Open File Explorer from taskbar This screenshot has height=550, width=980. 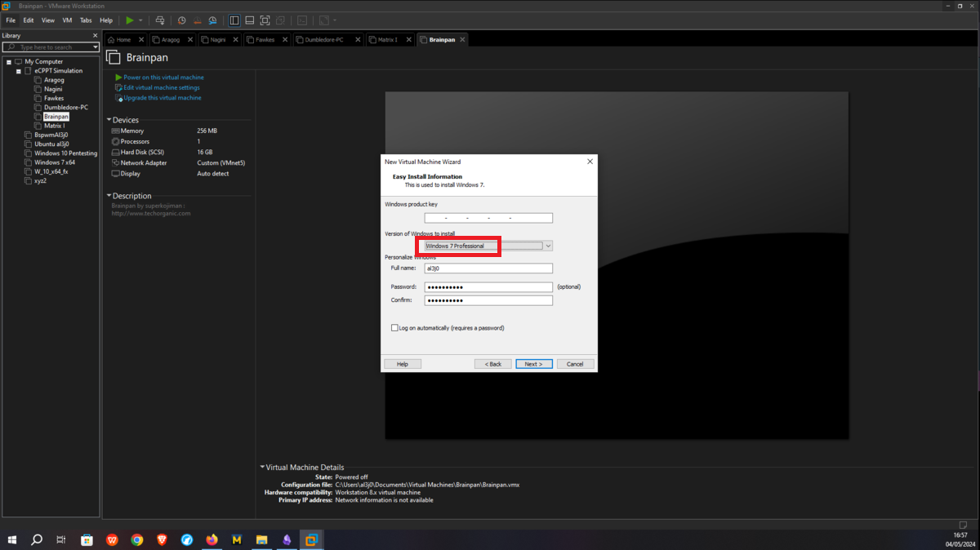[262, 539]
